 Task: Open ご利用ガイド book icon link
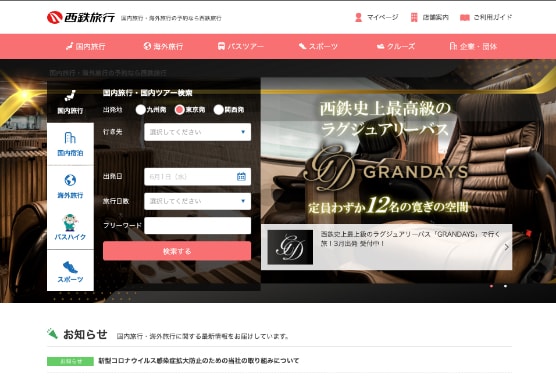tap(486, 17)
